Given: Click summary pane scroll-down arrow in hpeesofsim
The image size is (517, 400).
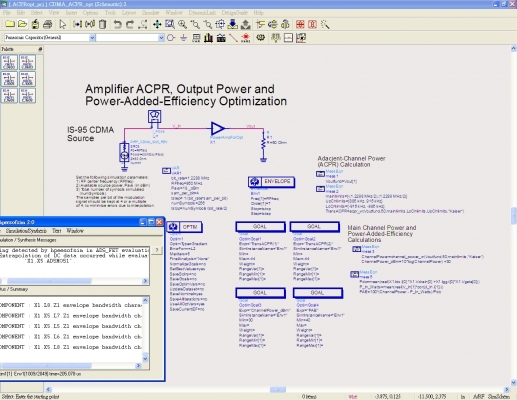Looking at the screenshot, I should coord(145,359).
